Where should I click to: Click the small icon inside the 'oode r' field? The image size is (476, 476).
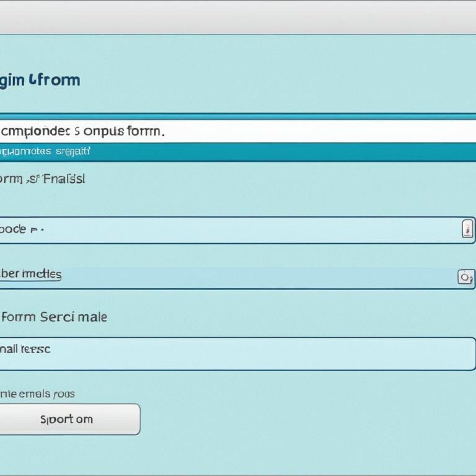[467, 230]
